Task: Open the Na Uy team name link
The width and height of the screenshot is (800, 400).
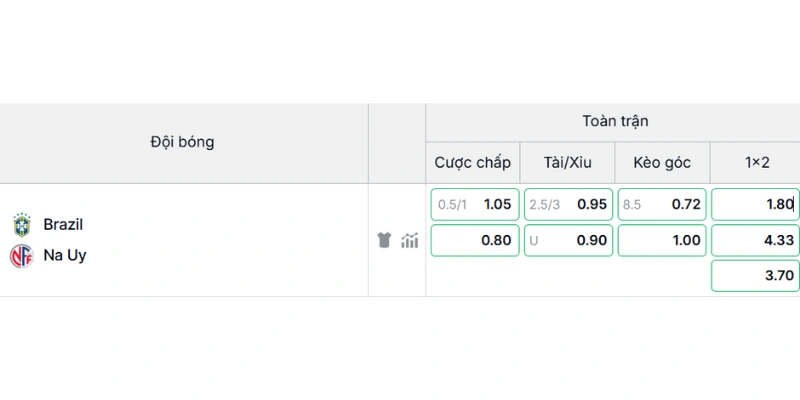Action: (x=65, y=255)
